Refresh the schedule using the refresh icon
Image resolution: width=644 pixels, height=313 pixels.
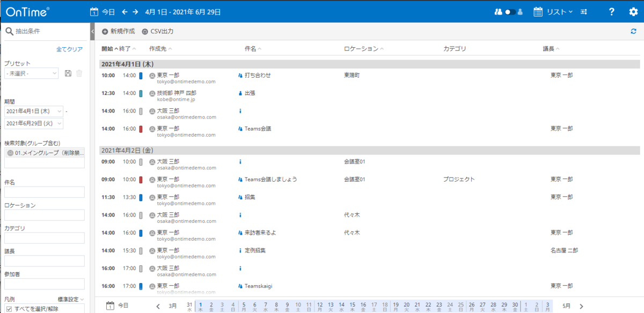pos(634,31)
